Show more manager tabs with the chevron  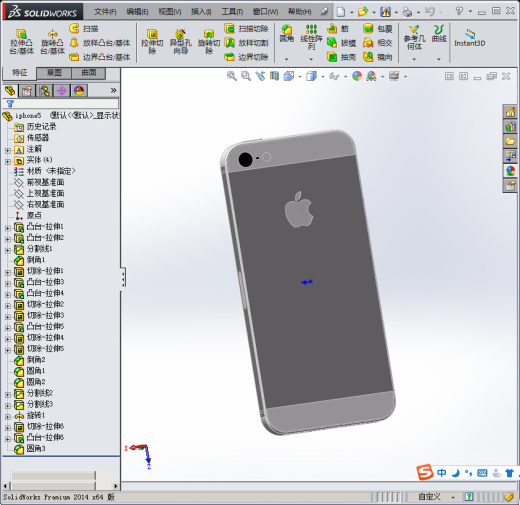[x=113, y=90]
